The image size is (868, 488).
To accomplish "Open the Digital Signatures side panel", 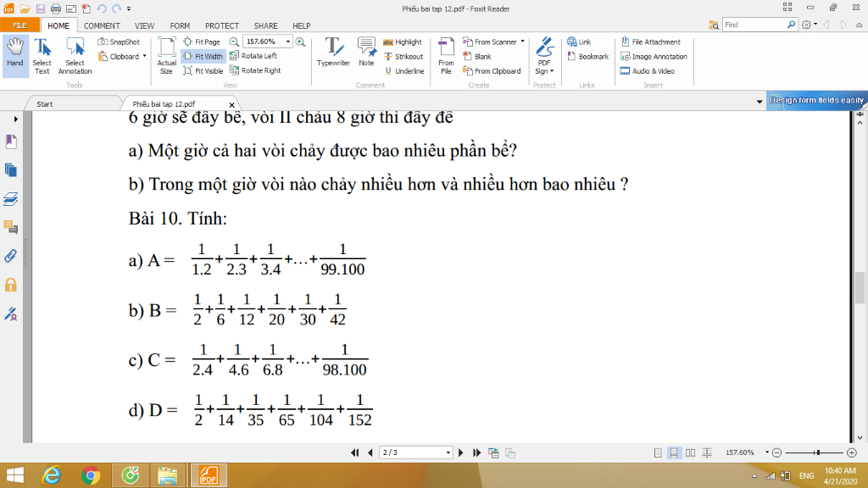I will click(x=10, y=313).
